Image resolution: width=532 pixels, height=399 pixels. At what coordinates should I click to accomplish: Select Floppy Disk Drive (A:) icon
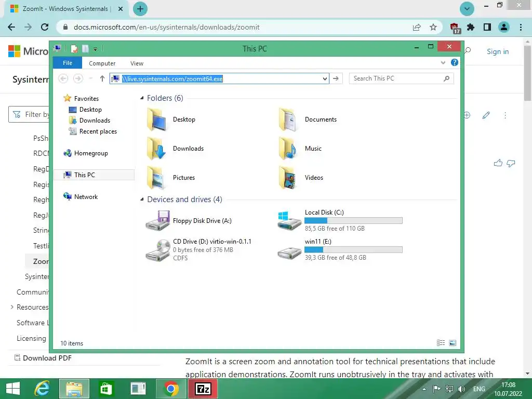[x=158, y=221]
